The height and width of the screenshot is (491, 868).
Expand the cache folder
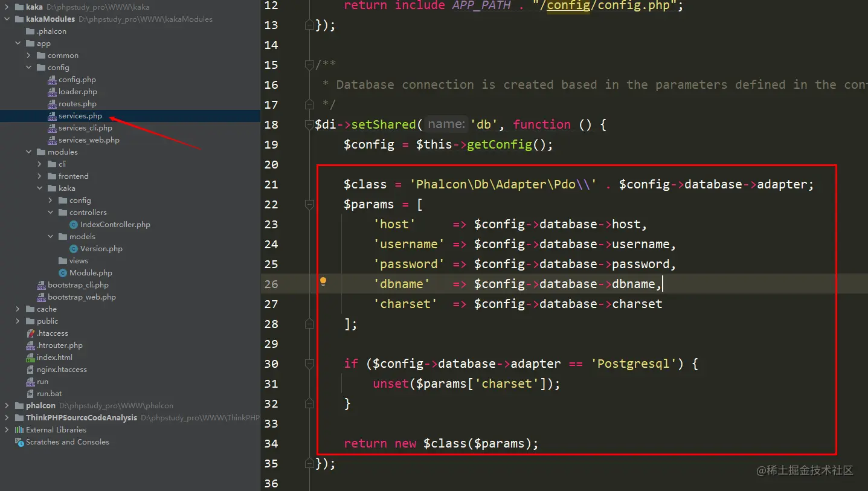(x=18, y=309)
